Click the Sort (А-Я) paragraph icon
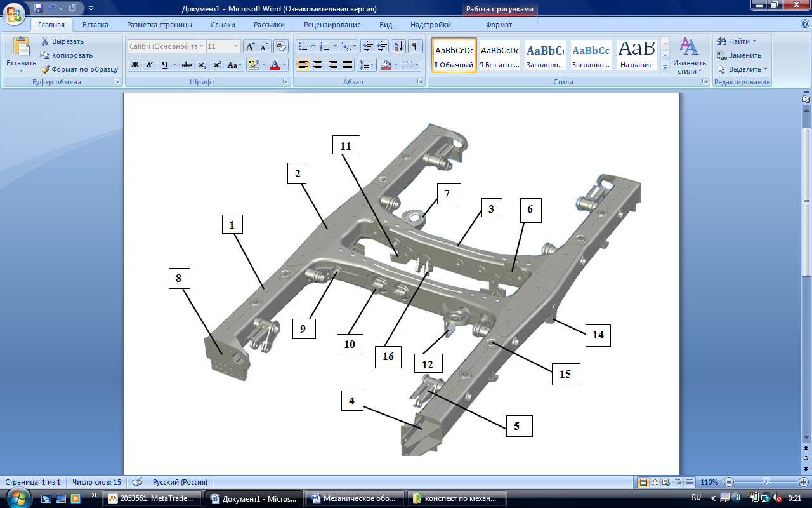The width and height of the screenshot is (812, 508). (x=398, y=46)
